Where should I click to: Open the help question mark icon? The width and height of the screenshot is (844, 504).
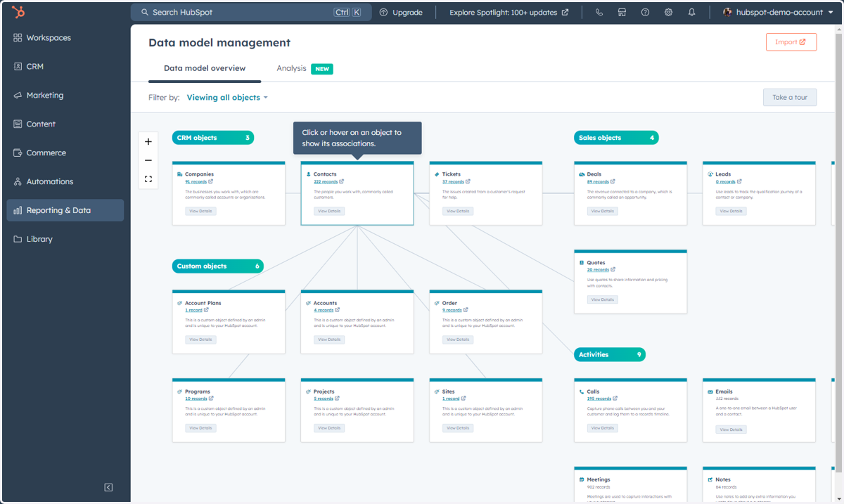(x=645, y=13)
